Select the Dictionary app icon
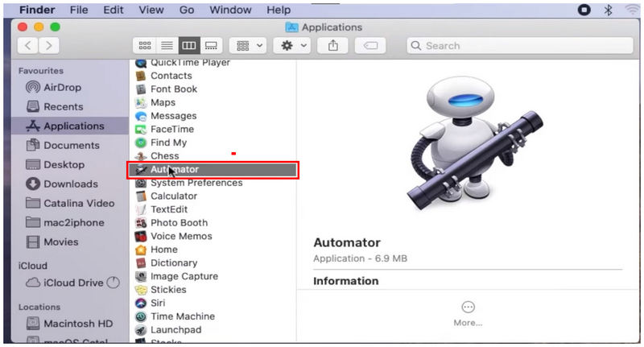The image size is (644, 347). point(141,262)
